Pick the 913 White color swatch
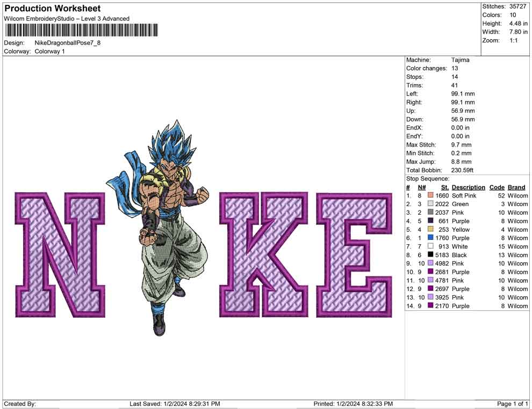Viewport: 532px width, 409px height. pyautogui.click(x=430, y=246)
